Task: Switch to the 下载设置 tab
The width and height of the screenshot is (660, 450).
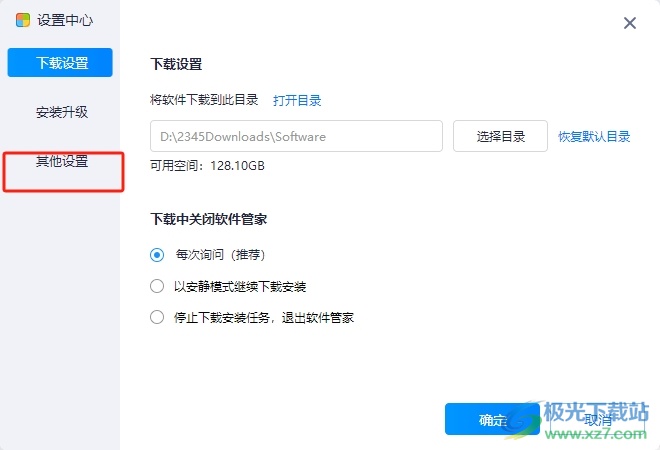Action: [60, 63]
